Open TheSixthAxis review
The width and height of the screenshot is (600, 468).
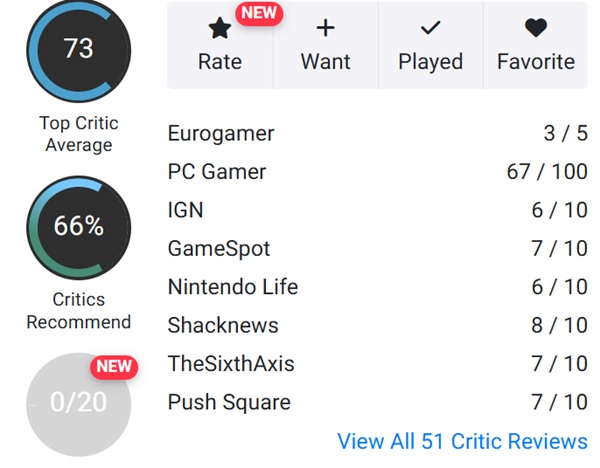(x=231, y=364)
